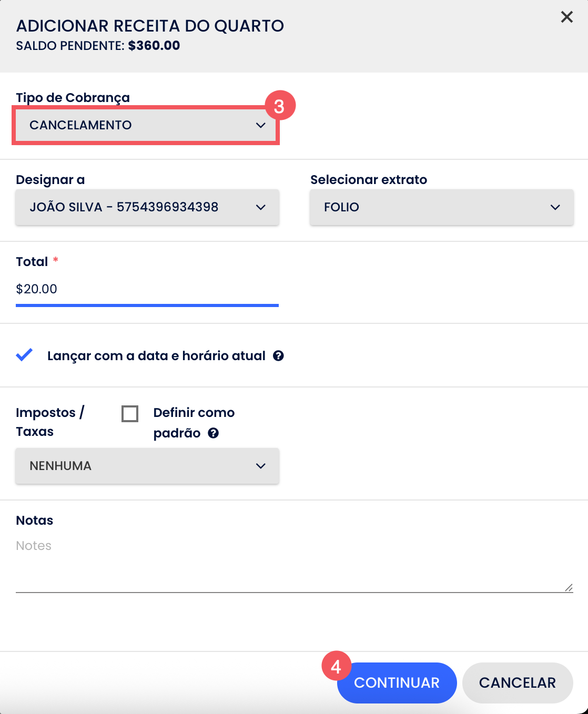588x714 pixels.
Task: Click the red required asterisk beside Total
Action: [56, 260]
